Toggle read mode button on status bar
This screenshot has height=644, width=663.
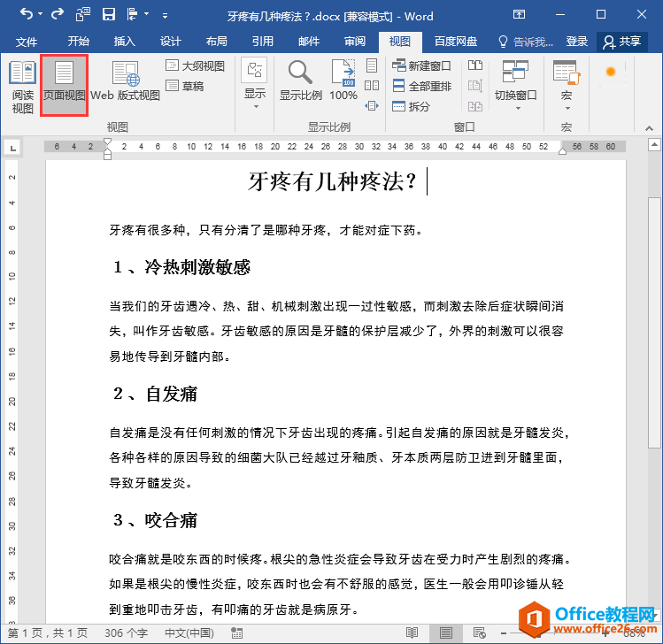[412, 632]
